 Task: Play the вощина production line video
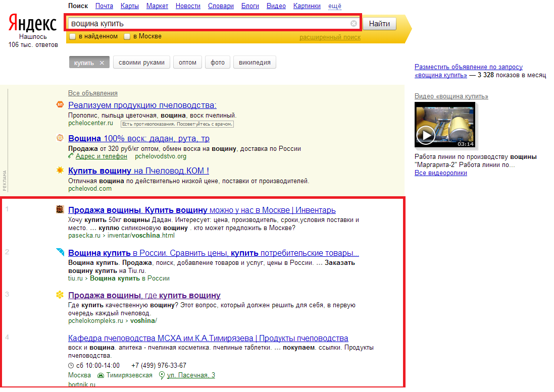[x=426, y=135]
